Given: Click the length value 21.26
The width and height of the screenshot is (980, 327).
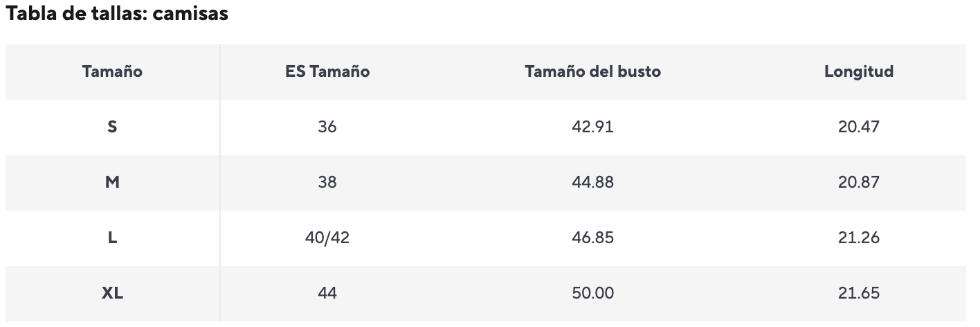Looking at the screenshot, I should 858,238.
